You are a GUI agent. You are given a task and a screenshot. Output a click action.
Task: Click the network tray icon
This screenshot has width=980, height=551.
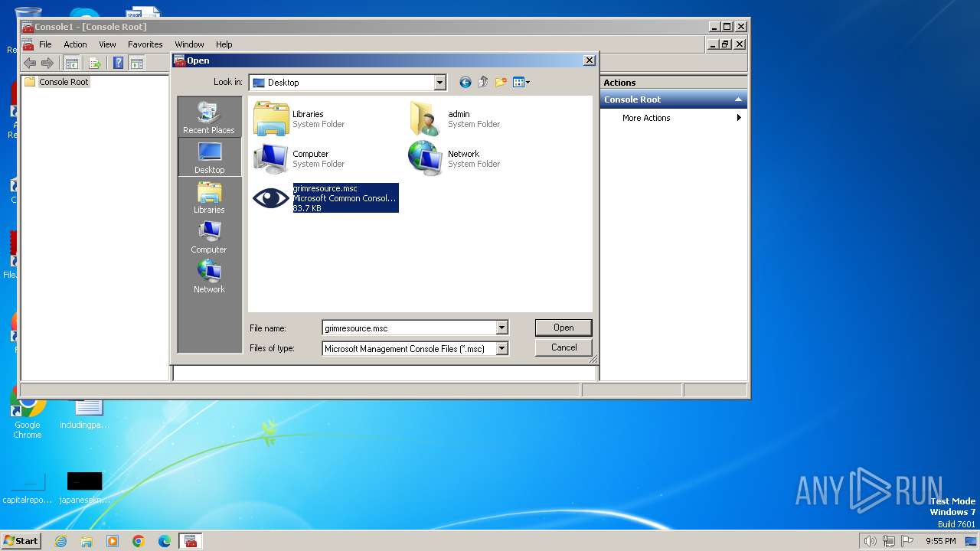click(x=889, y=541)
